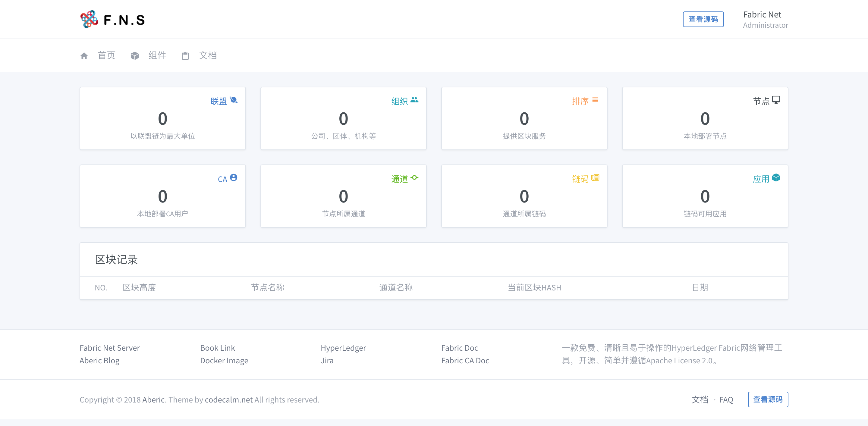
Task: Open the Fabric Net Administrator user menu
Action: [x=765, y=20]
